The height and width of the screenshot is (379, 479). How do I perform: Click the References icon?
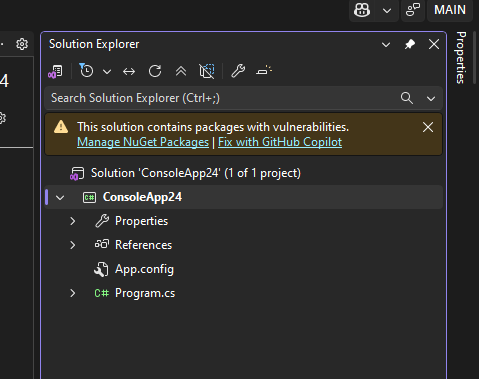click(102, 244)
